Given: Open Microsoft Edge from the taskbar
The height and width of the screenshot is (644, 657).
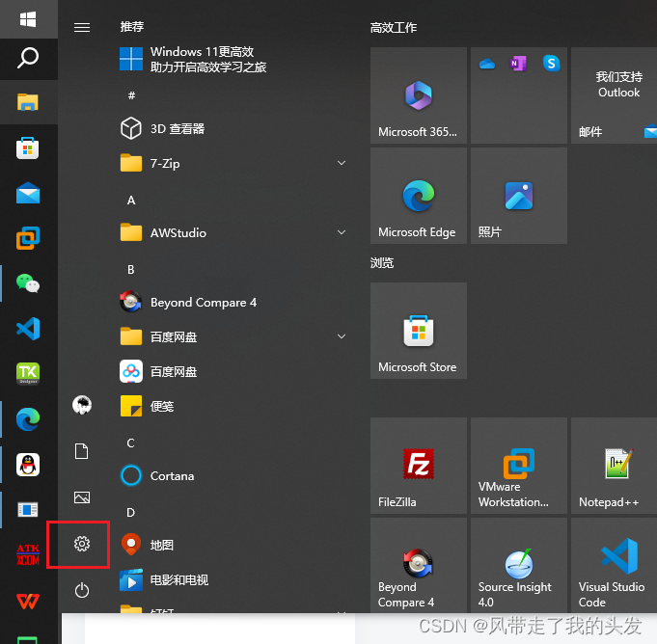Looking at the screenshot, I should point(28,419).
